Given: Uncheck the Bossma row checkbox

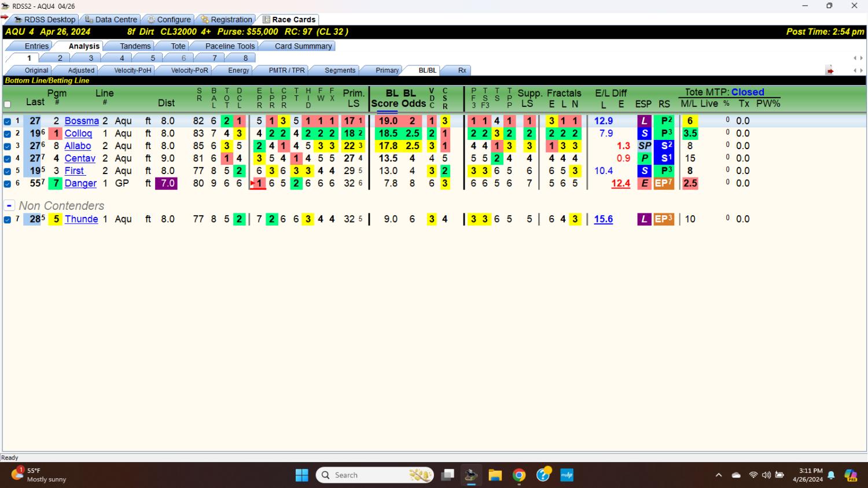Looking at the screenshot, I should (8, 121).
